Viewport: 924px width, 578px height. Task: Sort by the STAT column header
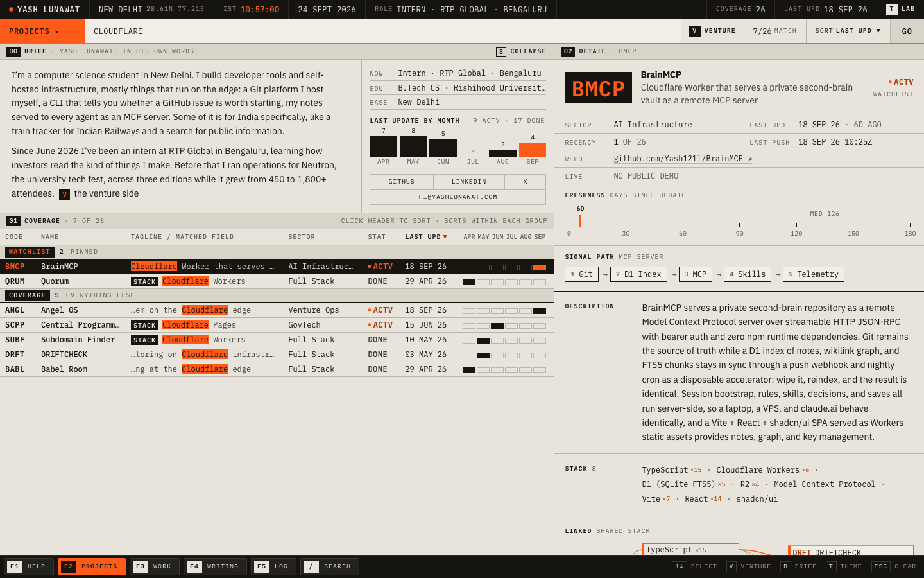coord(377,237)
